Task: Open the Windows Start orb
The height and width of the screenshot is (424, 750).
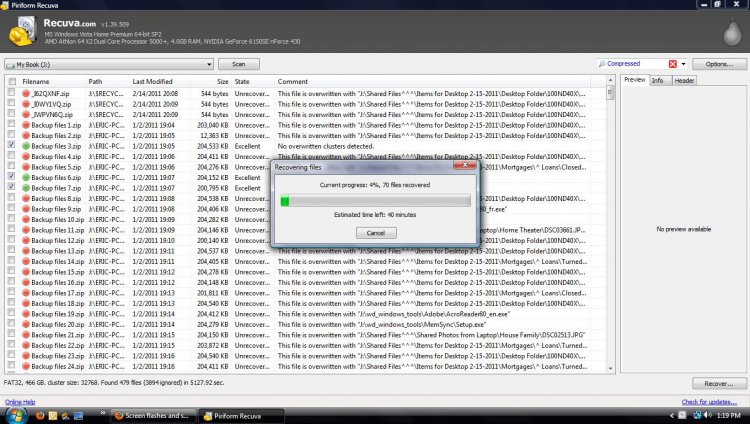Action: click(16, 415)
